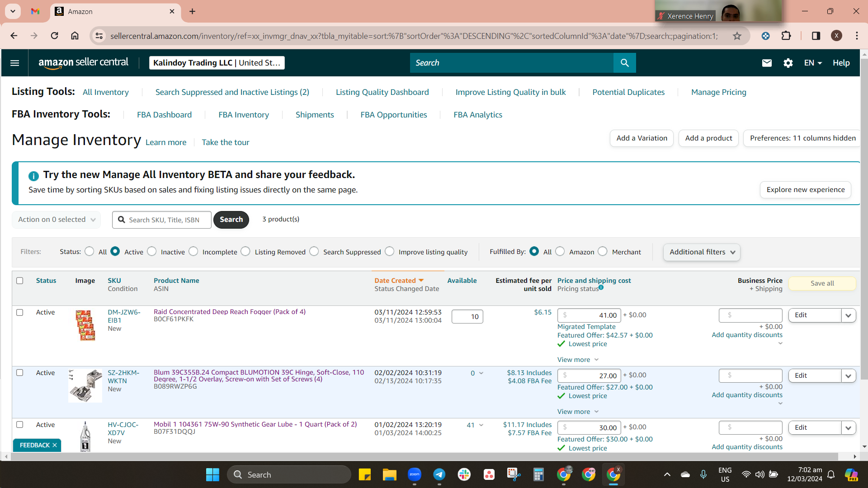This screenshot has height=488, width=868.
Task: Expand View more under the Raid Fogger price
Action: coord(578,360)
